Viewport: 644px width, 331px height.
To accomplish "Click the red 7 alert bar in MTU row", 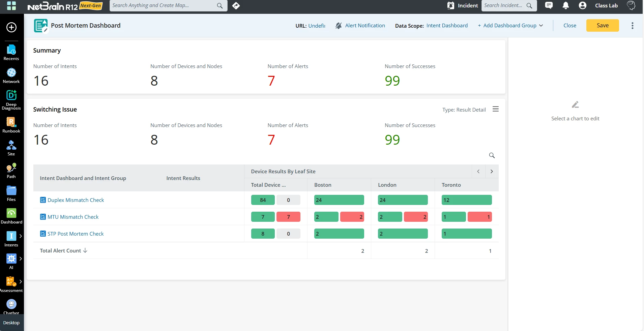I will pos(288,217).
